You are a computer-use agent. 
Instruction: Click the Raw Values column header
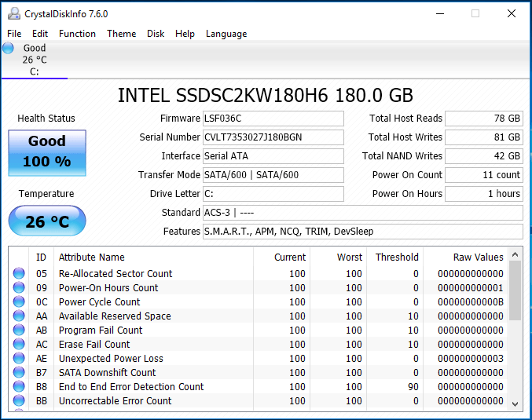[x=478, y=257]
